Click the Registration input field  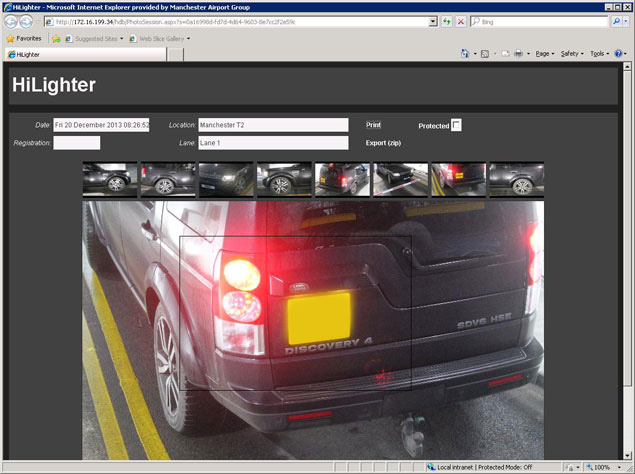(x=76, y=143)
